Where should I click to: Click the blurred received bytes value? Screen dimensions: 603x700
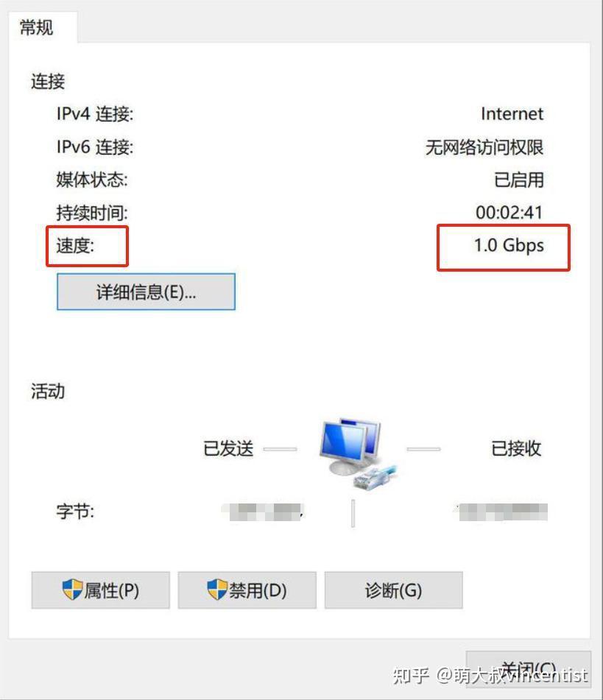tap(501, 512)
